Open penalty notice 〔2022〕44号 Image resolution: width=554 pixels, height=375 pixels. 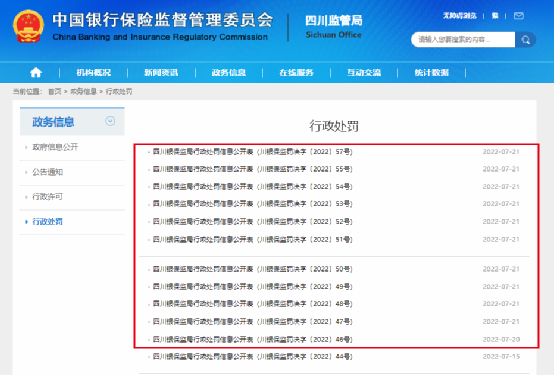click(253, 356)
